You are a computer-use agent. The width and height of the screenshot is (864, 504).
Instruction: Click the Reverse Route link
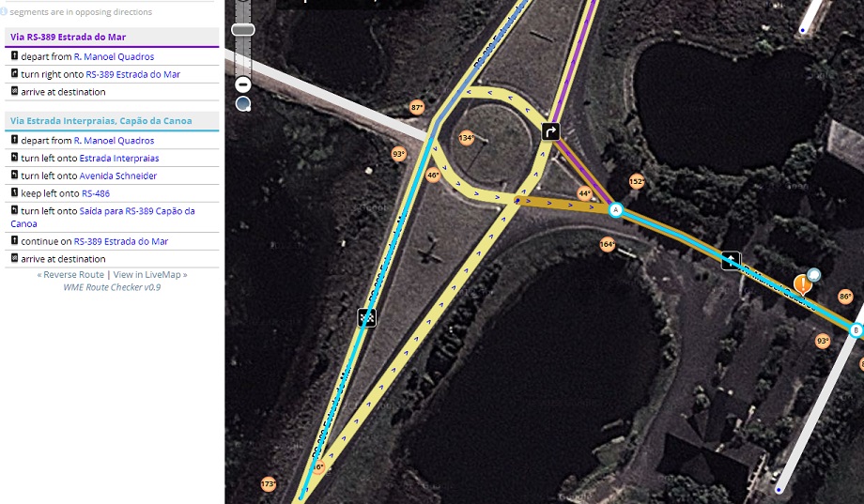74,274
